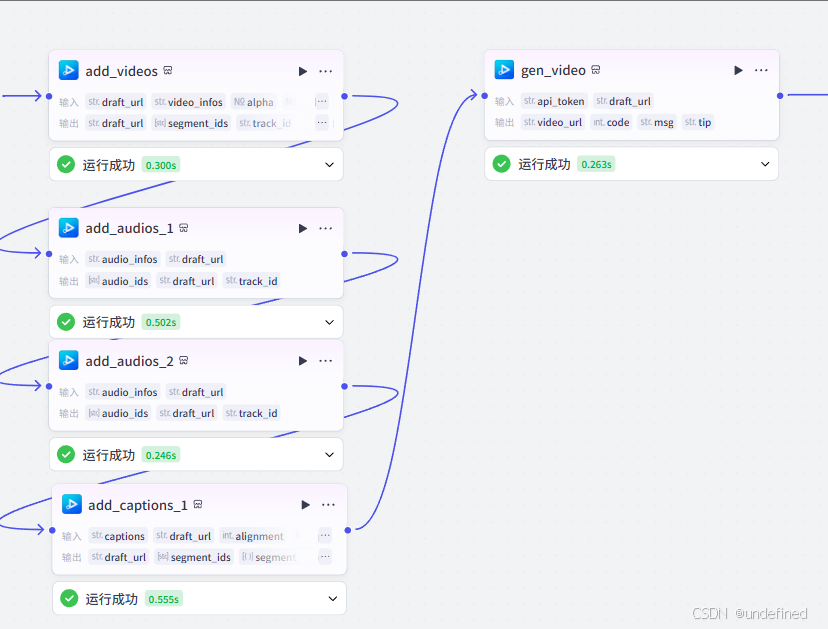Run the add_captions_1 node
This screenshot has width=828, height=629.
click(x=305, y=505)
